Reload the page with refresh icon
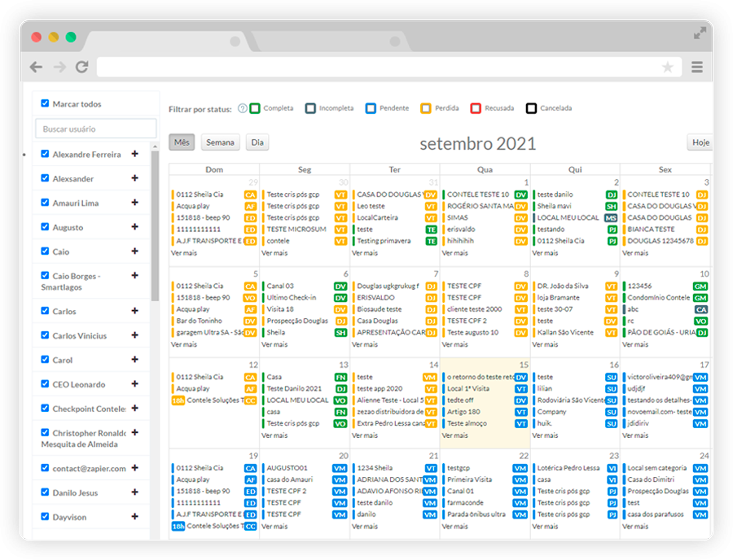 point(82,67)
